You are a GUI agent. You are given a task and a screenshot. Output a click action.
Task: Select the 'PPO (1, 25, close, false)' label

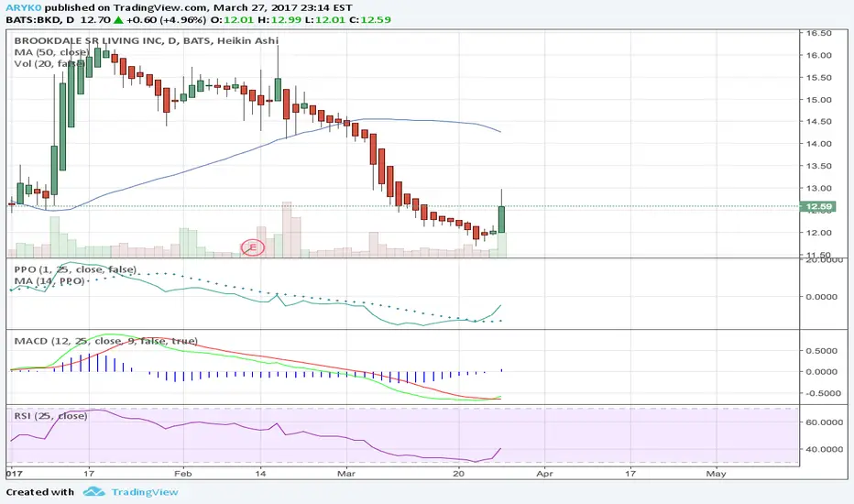click(x=75, y=269)
